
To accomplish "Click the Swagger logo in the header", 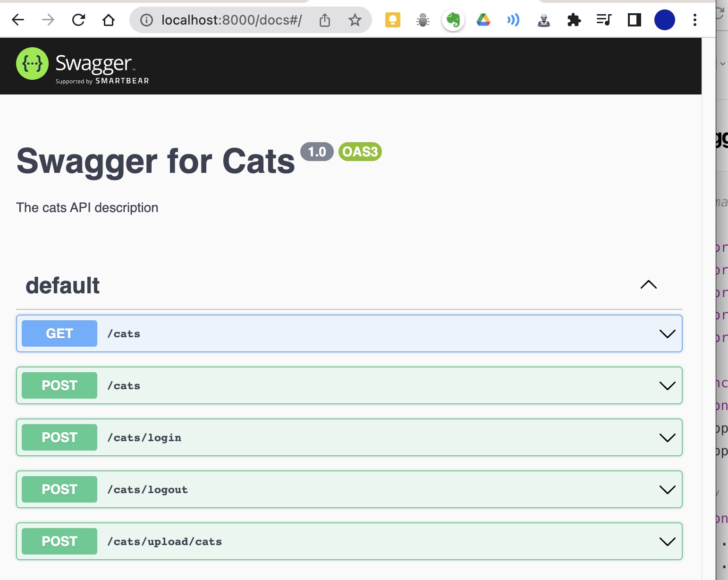I will coord(83,66).
